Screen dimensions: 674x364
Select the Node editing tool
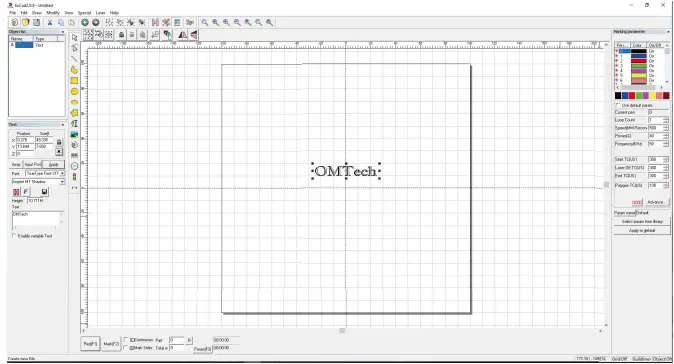[x=74, y=48]
